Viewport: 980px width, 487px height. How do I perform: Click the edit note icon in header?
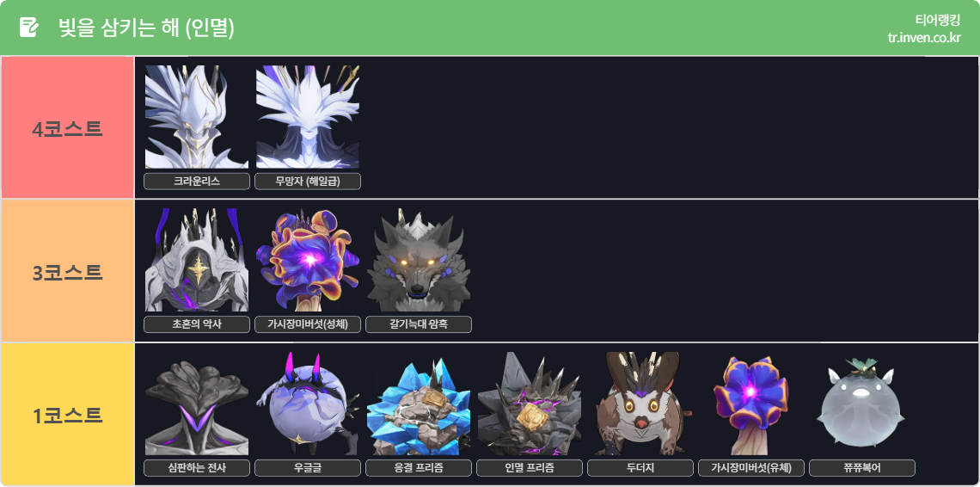[28, 28]
